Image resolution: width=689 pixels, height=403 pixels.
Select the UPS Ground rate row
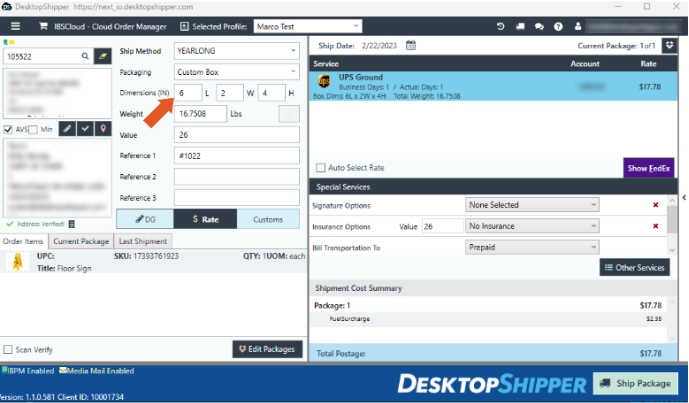coord(493,87)
